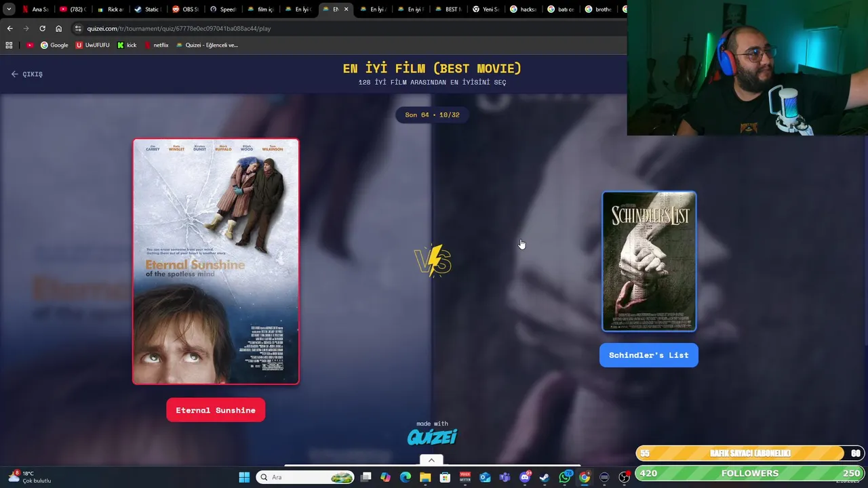
Task: Open Task View on the taskbar
Action: (x=366, y=477)
